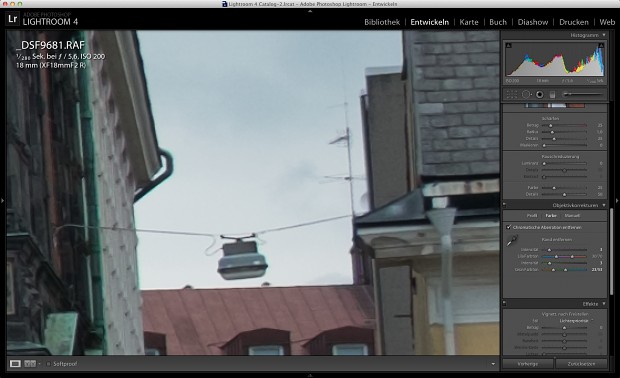The image size is (620, 378).
Task: Toggle shadow clipping indicator in histogram
Action: click(x=508, y=46)
